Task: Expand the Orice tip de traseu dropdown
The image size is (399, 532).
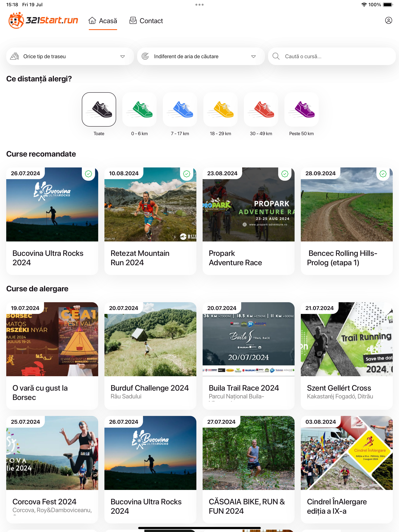Action: pos(70,56)
